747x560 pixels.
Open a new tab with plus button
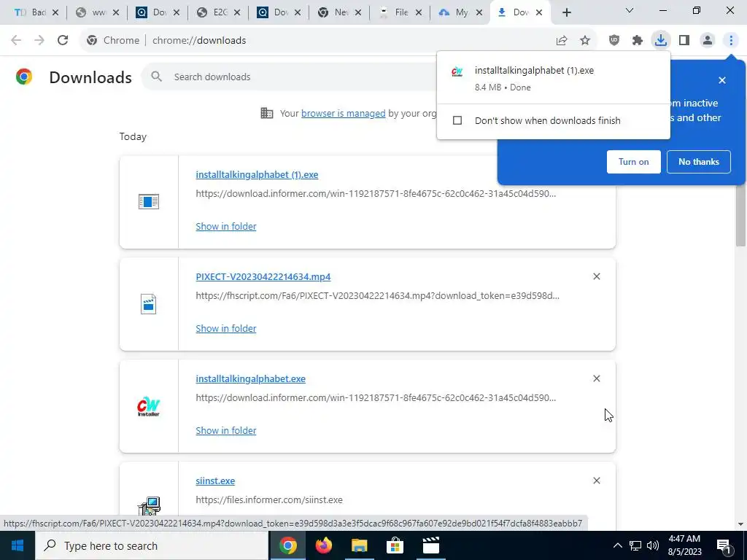pyautogui.click(x=566, y=13)
